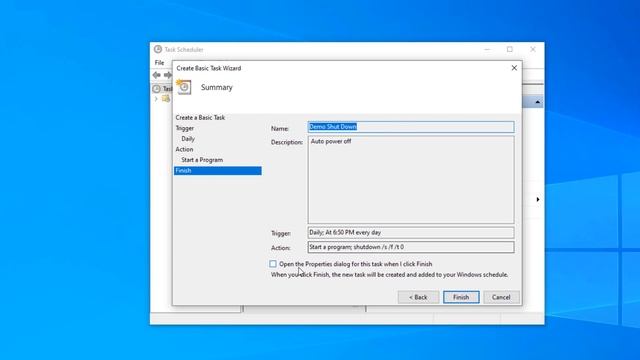
Task: Click the Forward arrow in Task Scheduler toolbar
Action: (x=168, y=75)
